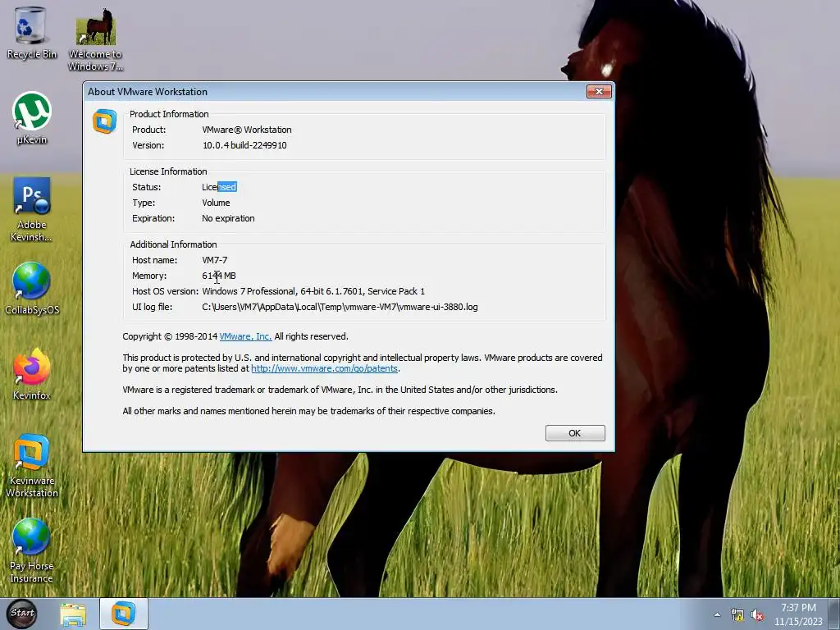Click the Host OS version Windows 7 Professional text
This screenshot has height=630, width=840.
pos(313,291)
